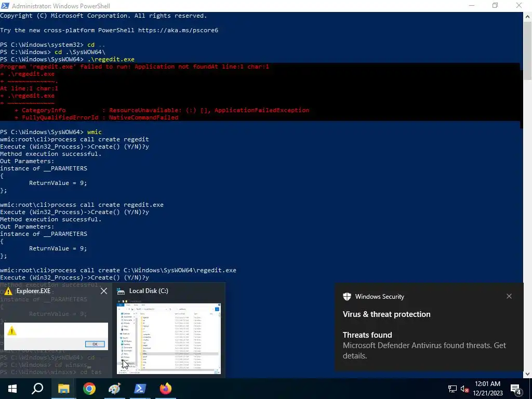Click the pscore6 URL text

pyautogui.click(x=178, y=30)
